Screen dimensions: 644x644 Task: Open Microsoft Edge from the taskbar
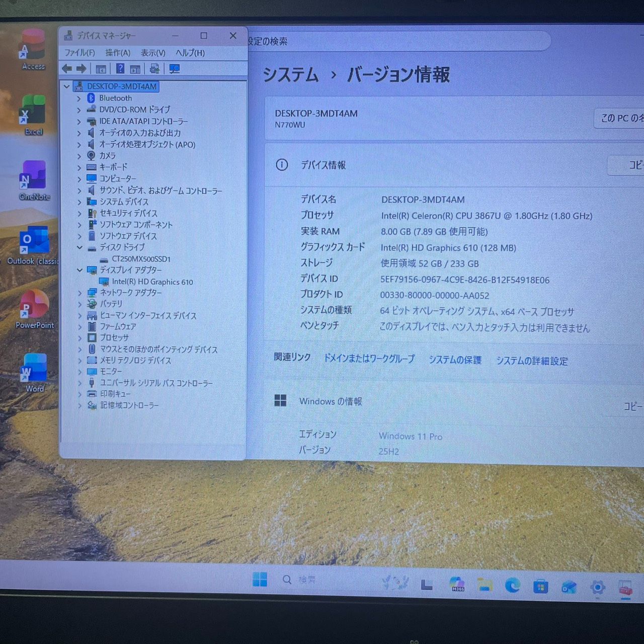click(x=512, y=585)
